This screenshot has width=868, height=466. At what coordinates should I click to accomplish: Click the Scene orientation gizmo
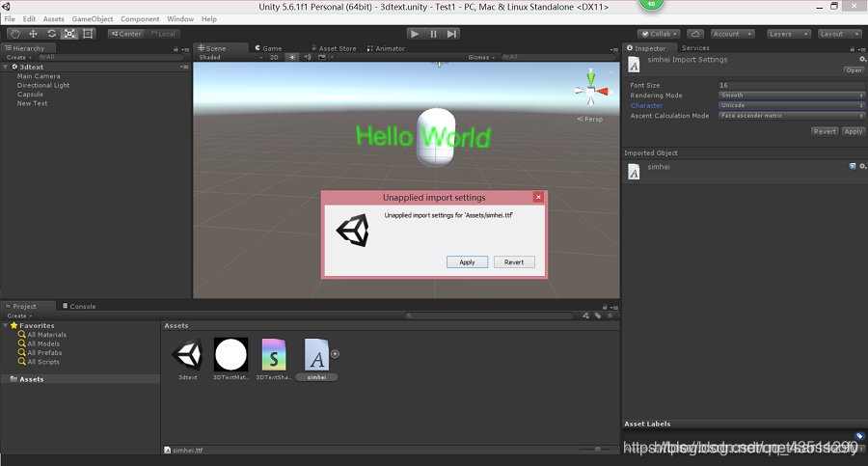point(590,89)
